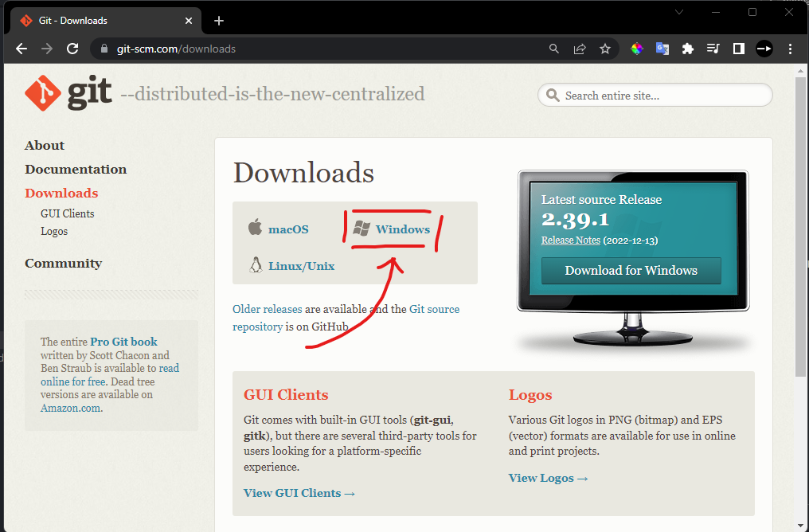Image resolution: width=809 pixels, height=532 pixels.
Task: Open the About section
Action: click(45, 146)
